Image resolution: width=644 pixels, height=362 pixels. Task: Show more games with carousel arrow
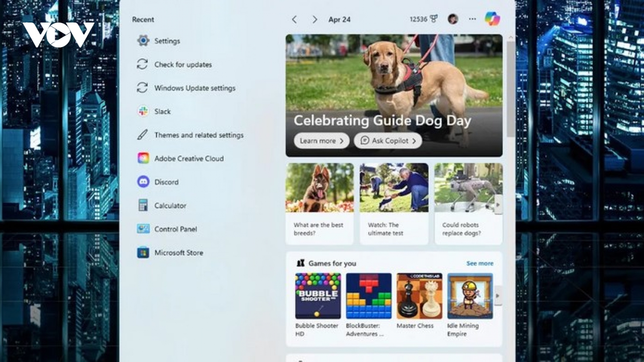[x=498, y=296]
